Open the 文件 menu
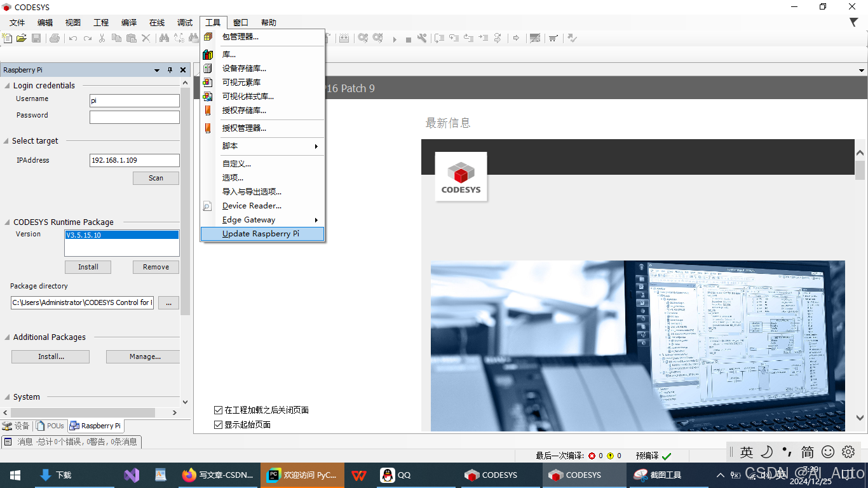 (x=17, y=23)
